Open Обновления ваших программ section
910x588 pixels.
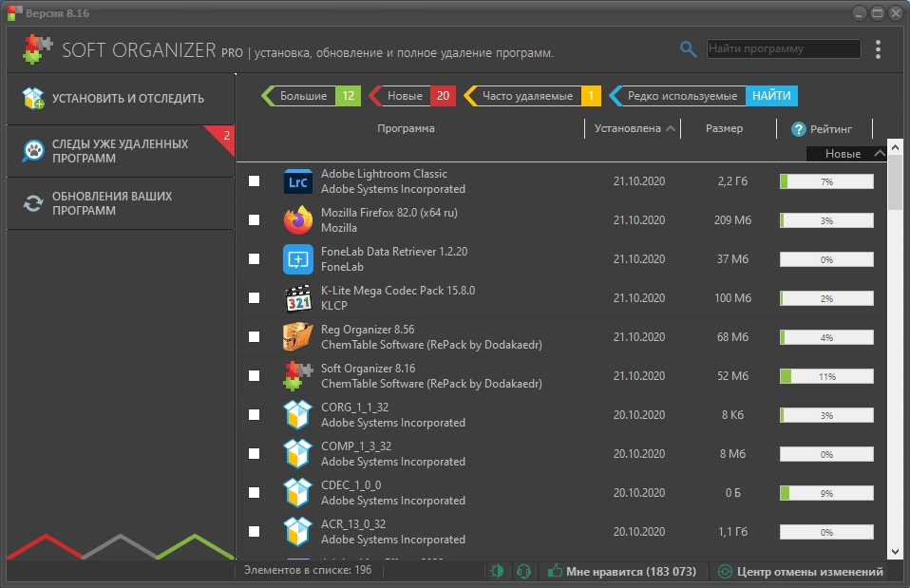pyautogui.click(x=121, y=203)
